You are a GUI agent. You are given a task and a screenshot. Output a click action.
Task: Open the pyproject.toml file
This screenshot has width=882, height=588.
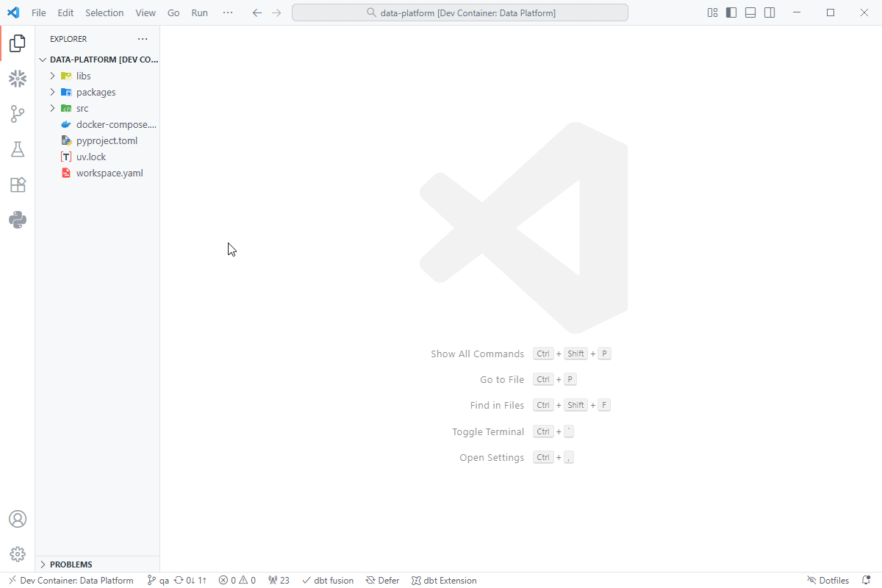pos(107,140)
